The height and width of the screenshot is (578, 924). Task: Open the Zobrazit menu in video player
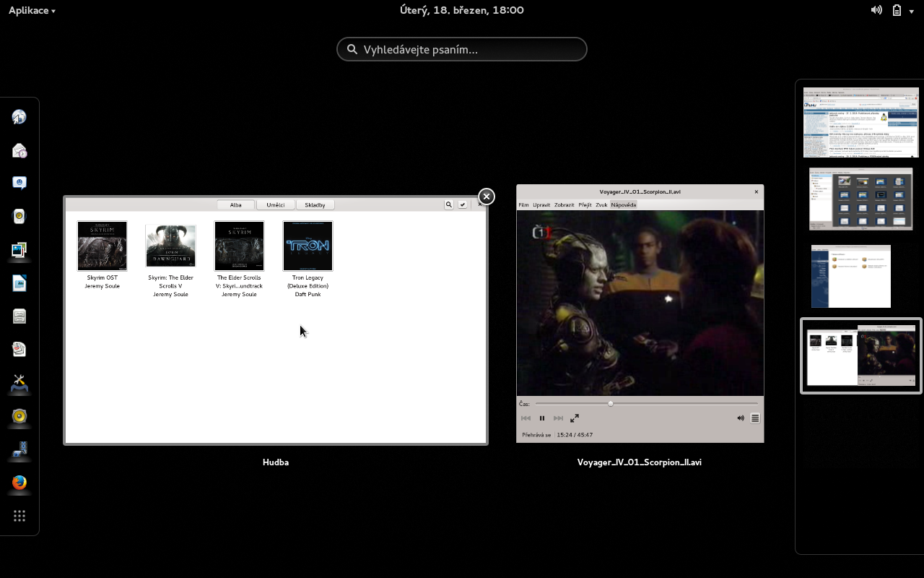click(x=564, y=205)
